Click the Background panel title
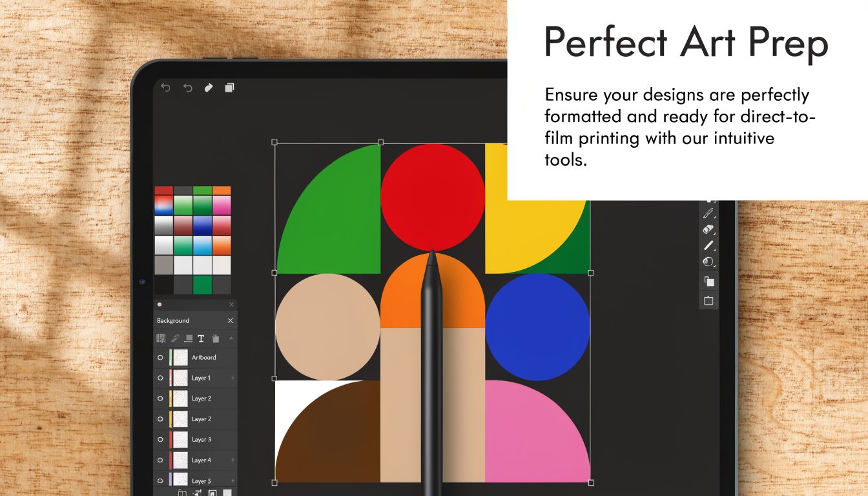Screen dimensions: 868x496 point(173,320)
